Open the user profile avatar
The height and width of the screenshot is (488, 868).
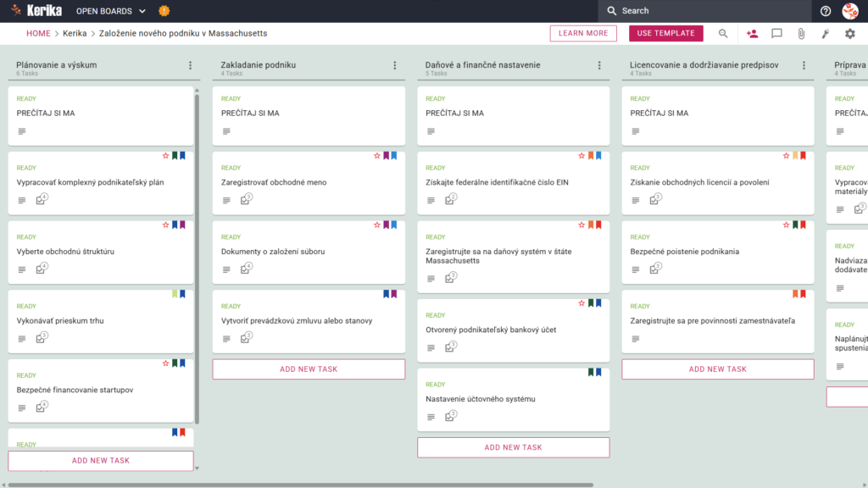click(850, 11)
